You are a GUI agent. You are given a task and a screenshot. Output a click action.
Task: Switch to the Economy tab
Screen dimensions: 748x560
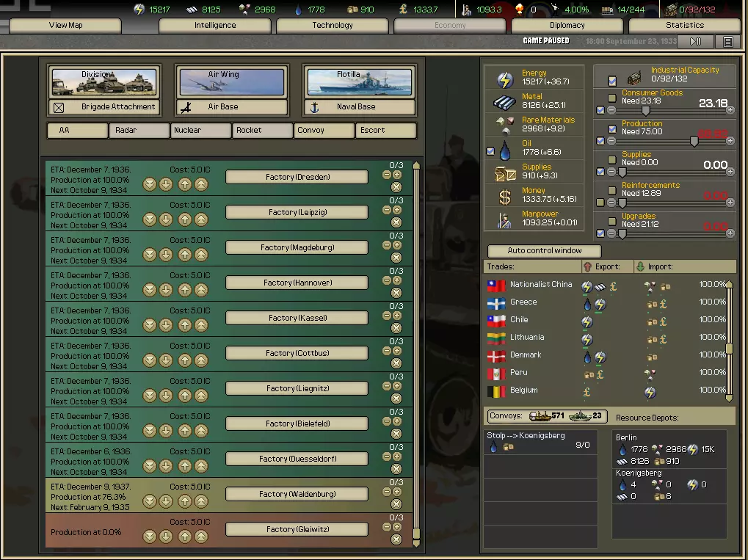(450, 25)
